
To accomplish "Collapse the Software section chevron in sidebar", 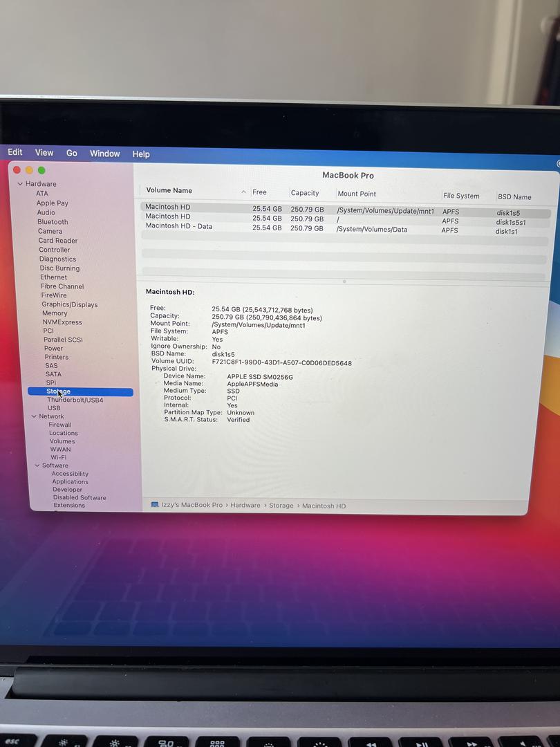I will 37,465.
